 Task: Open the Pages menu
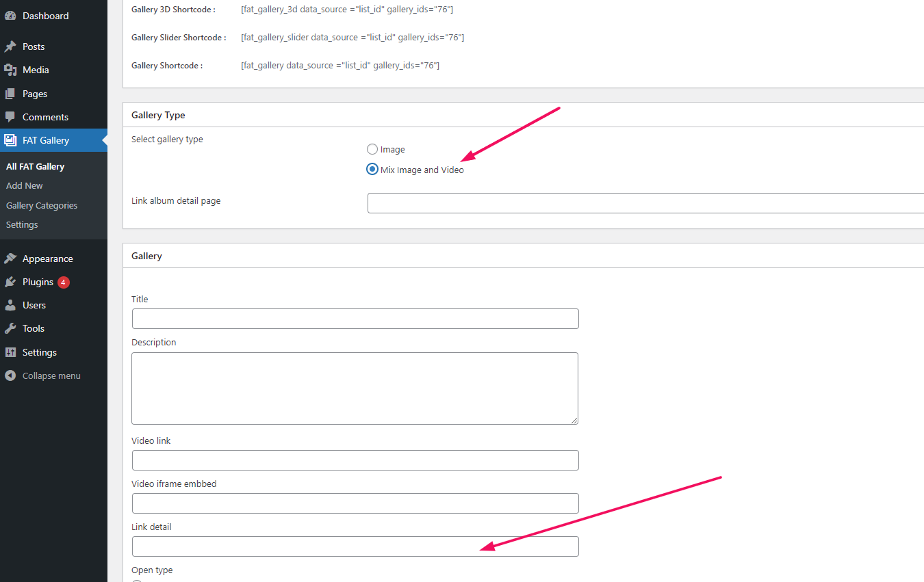point(53,94)
